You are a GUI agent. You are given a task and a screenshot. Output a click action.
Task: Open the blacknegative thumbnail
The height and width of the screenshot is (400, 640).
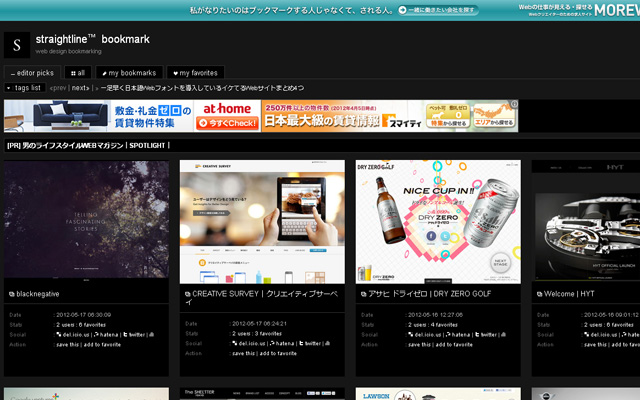pos(87,222)
